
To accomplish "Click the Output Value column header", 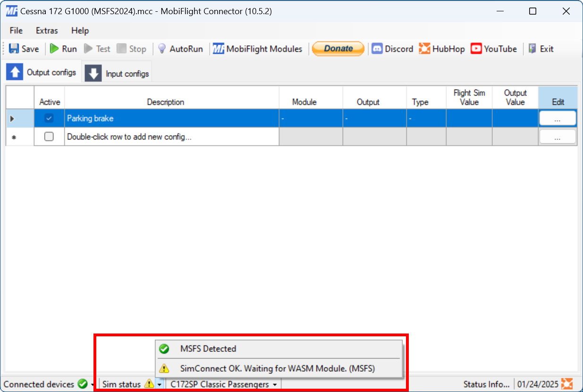I will [515, 98].
